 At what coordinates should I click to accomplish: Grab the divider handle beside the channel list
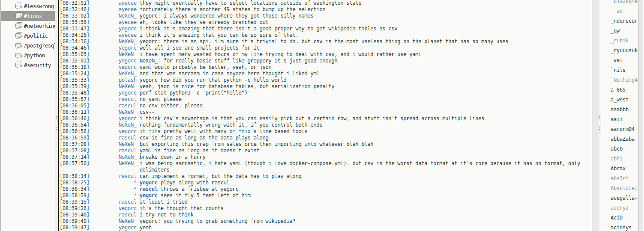coord(57,123)
